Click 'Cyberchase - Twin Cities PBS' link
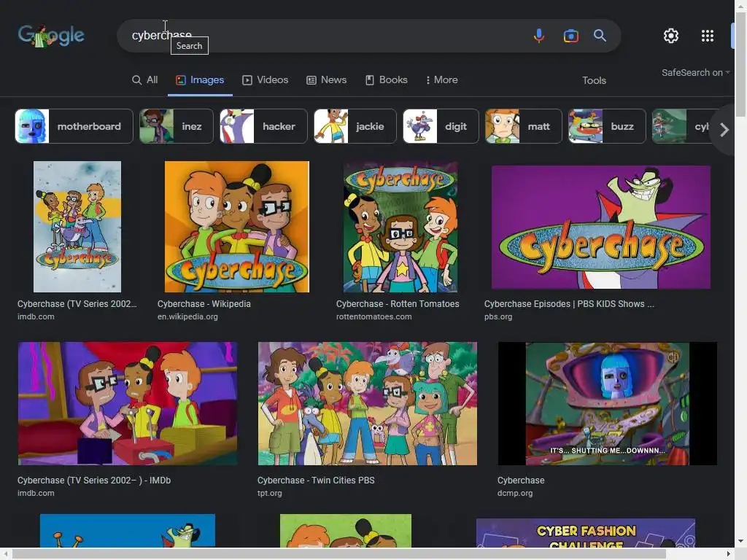Viewport: 747px width, 560px height. click(x=316, y=481)
